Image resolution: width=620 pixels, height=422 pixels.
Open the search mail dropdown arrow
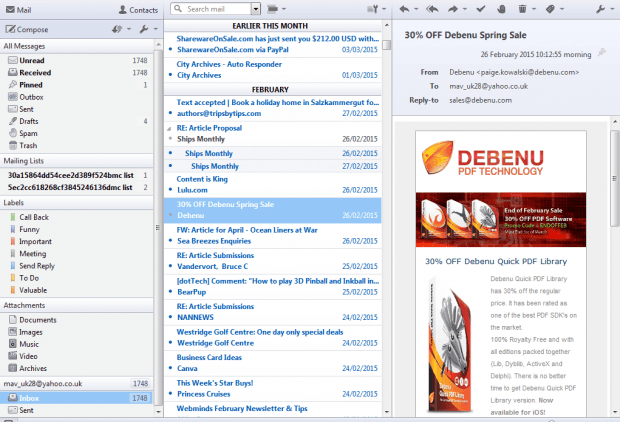(x=256, y=9)
